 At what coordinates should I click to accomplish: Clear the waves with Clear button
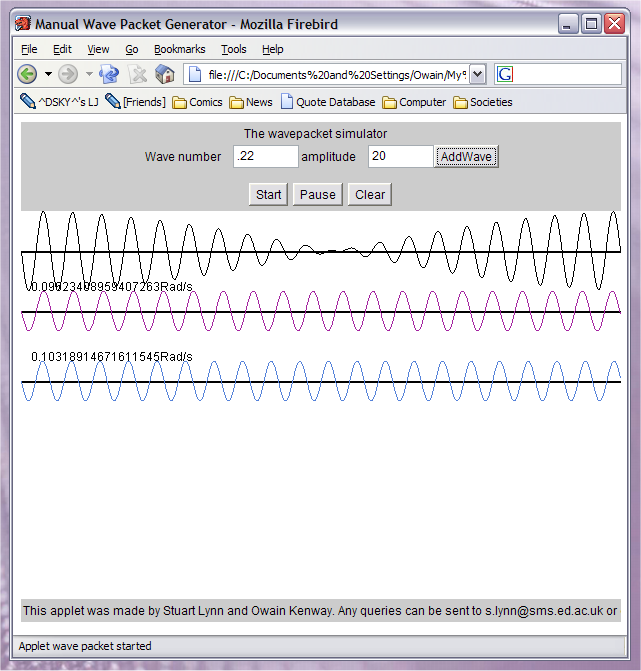[370, 194]
